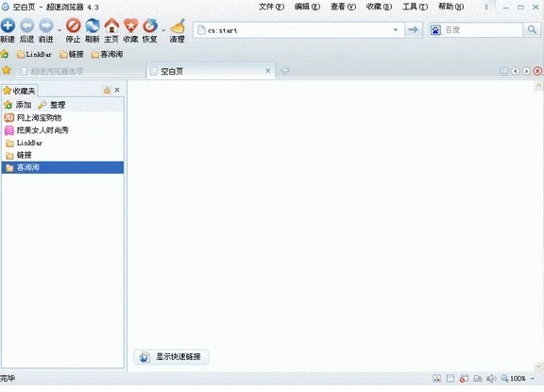Image resolution: width=544 pixels, height=392 pixels.
Task: Click the scrollbar up arrow
Action: pyautogui.click(x=538, y=86)
